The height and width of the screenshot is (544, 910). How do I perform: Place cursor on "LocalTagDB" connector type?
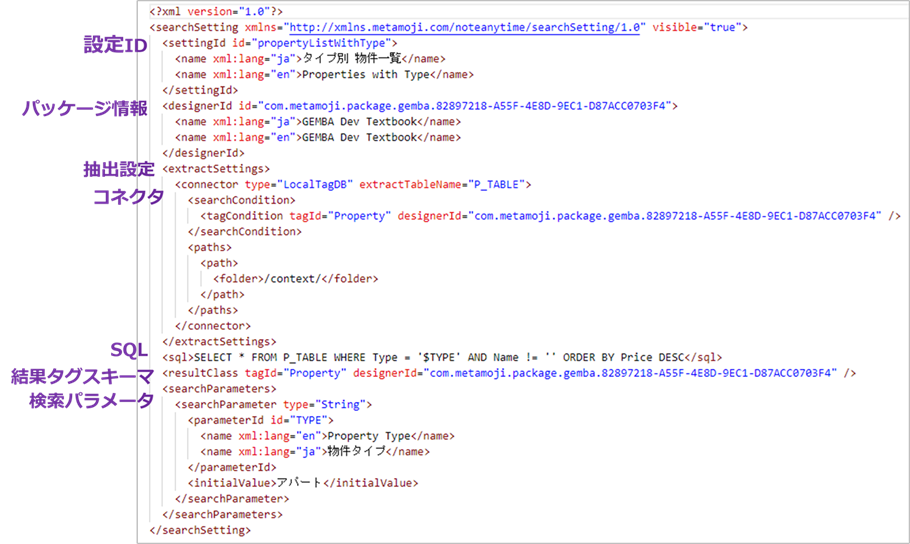click(x=319, y=184)
